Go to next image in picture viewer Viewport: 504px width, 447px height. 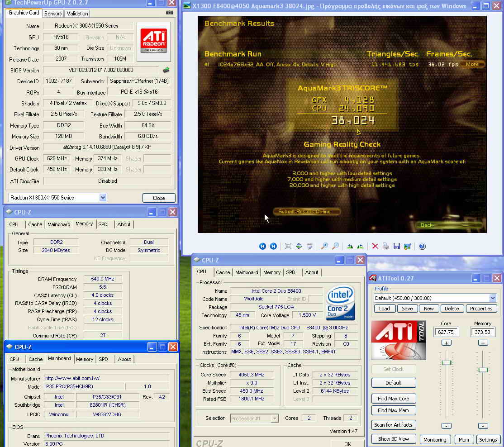point(273,246)
